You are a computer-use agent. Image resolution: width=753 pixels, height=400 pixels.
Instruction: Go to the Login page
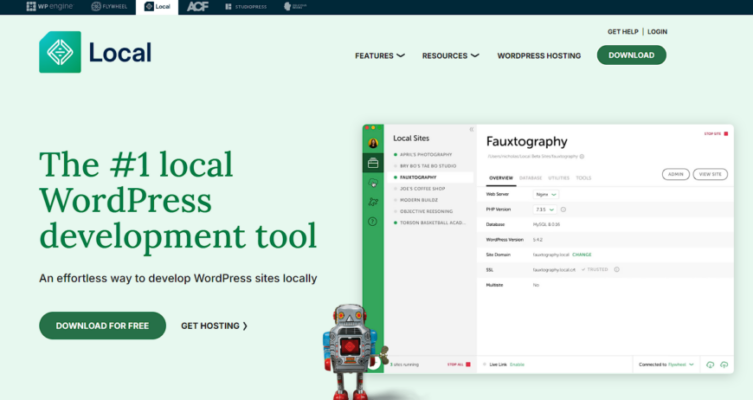click(657, 32)
